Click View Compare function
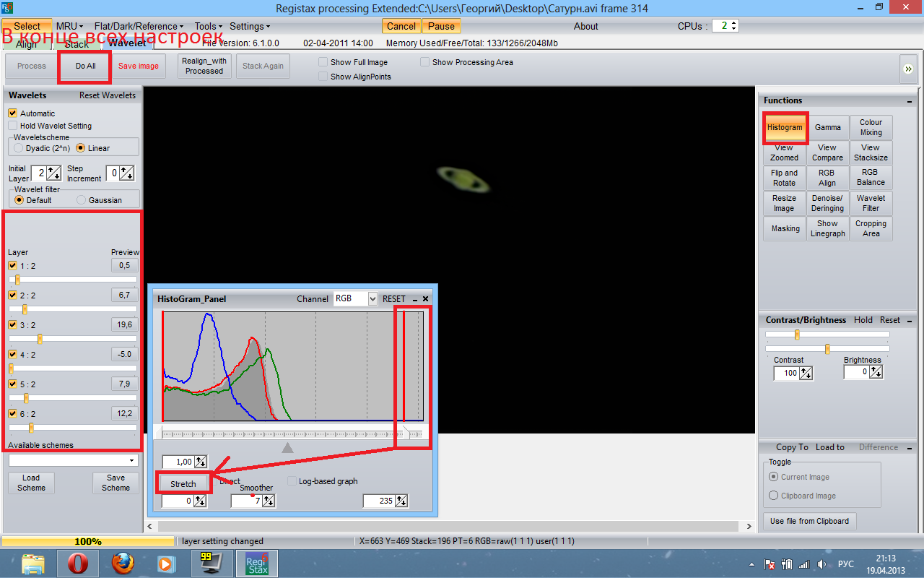Screen dimensions: 924x578 click(828, 152)
